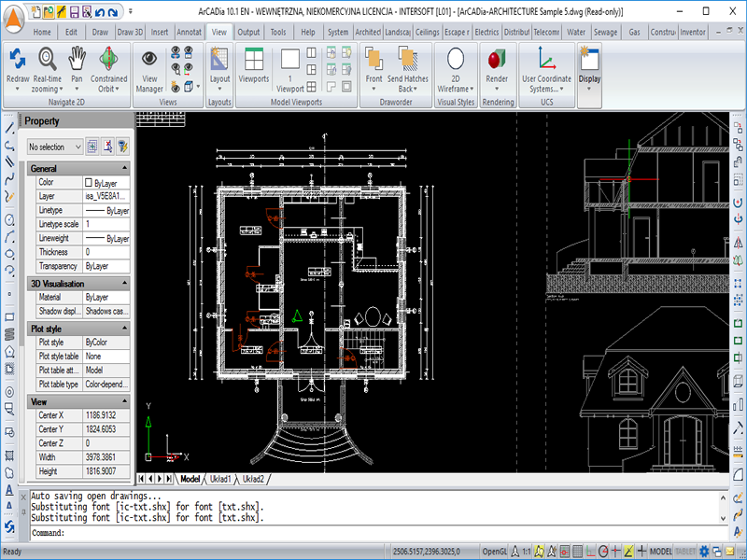This screenshot has height=560, width=747.
Task: Toggle OpenGL mode in the status bar
Action: pyautogui.click(x=494, y=552)
